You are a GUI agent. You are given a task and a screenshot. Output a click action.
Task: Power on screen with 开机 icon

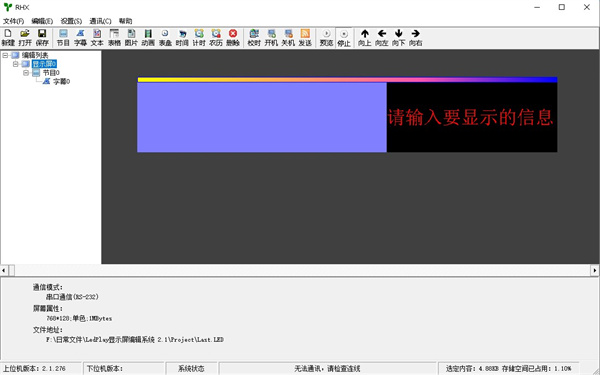[x=271, y=38]
